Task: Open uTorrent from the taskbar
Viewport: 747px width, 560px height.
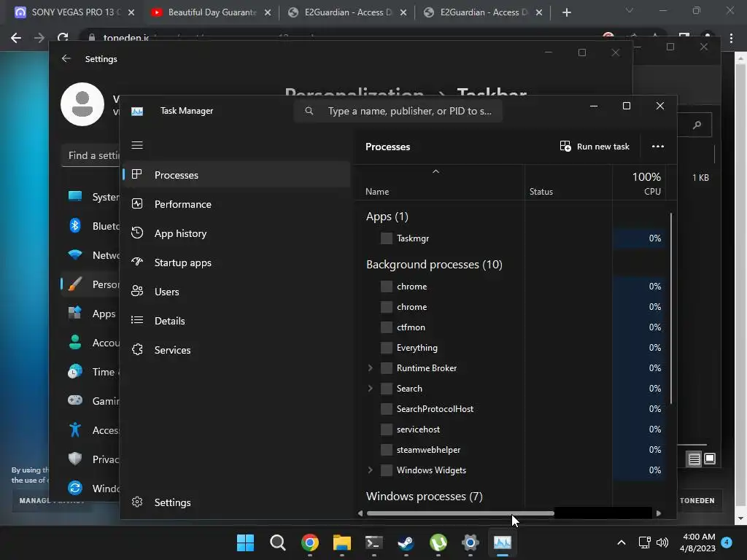Action: coord(438,542)
